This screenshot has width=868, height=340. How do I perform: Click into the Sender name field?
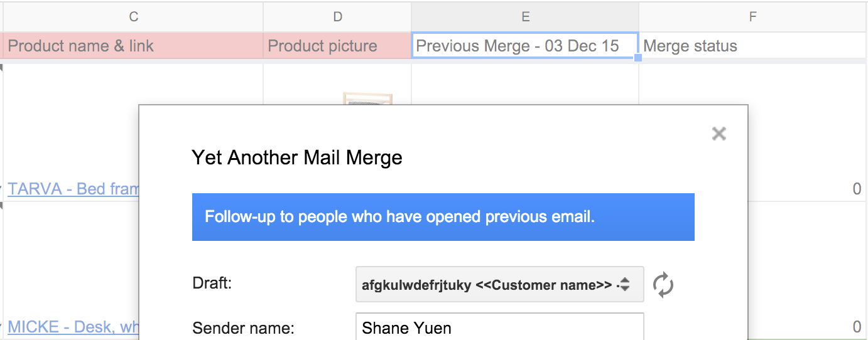(x=500, y=327)
